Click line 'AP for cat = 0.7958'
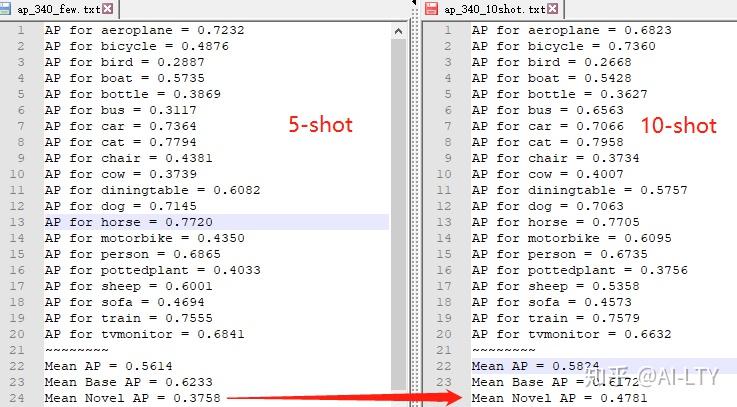The image size is (737, 407). coord(548,142)
